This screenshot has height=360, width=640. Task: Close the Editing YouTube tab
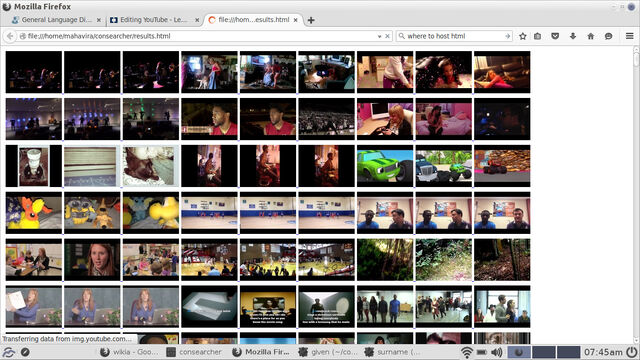pos(197,20)
